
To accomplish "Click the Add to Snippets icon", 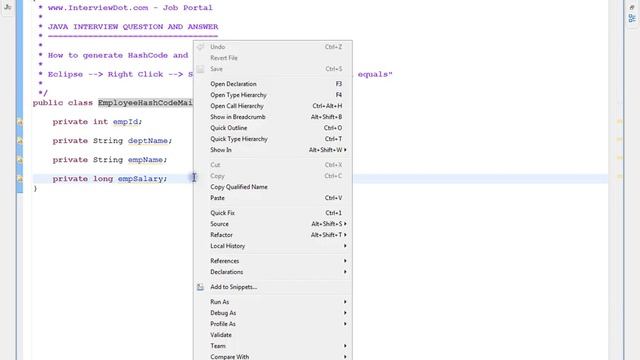I will [x=200, y=287].
